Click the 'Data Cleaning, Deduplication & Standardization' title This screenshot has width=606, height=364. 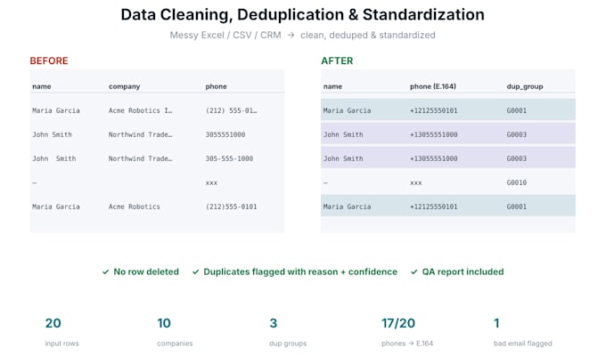[x=303, y=14]
